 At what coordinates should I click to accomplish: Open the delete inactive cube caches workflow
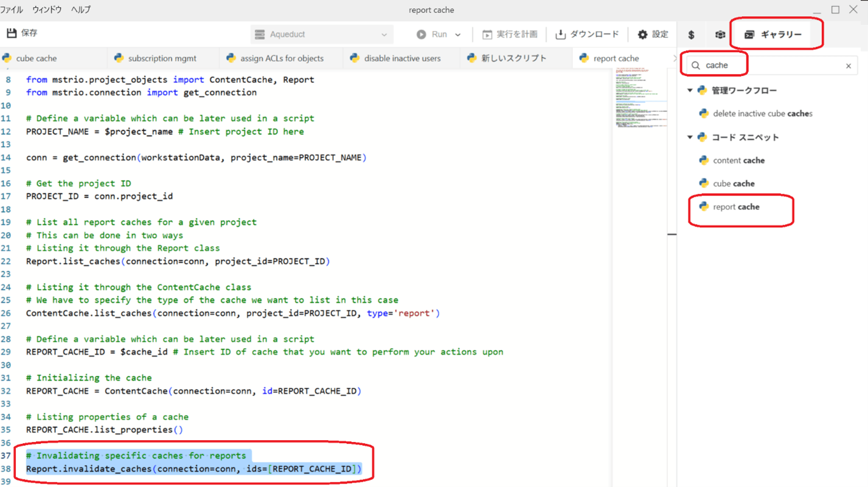pyautogui.click(x=762, y=114)
